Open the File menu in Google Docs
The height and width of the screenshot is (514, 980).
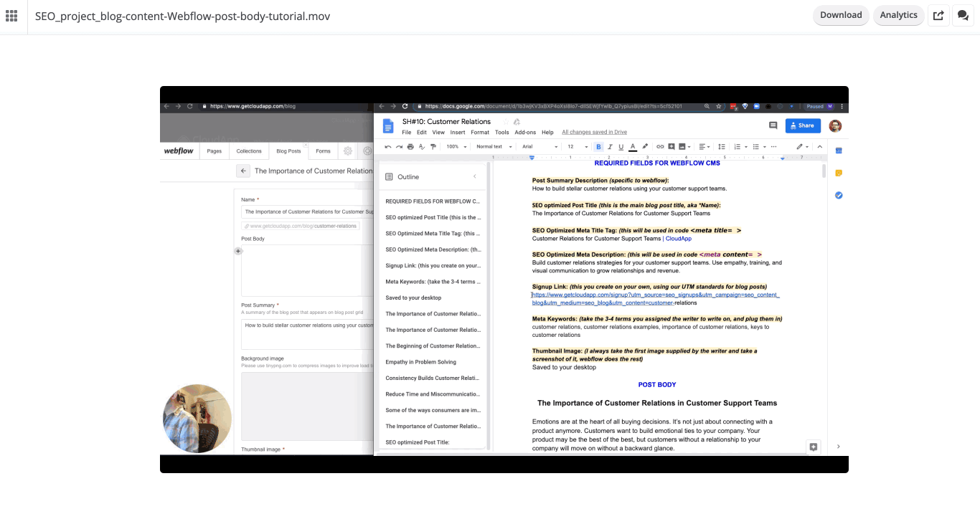(x=406, y=133)
